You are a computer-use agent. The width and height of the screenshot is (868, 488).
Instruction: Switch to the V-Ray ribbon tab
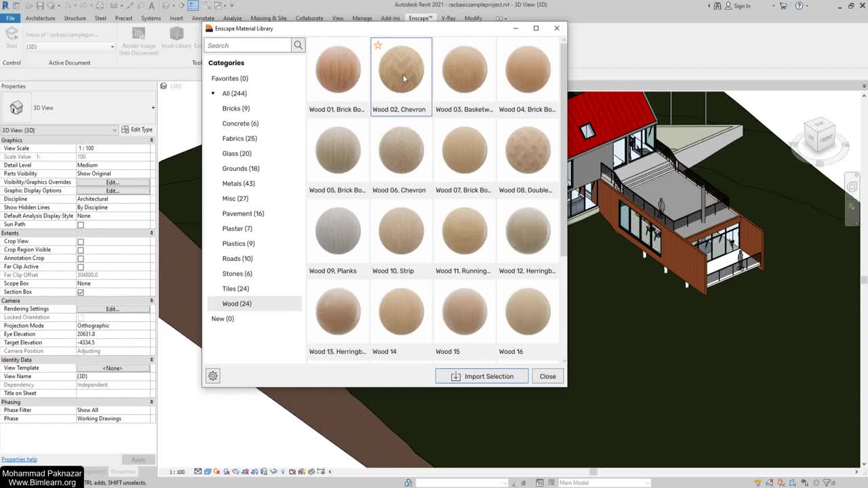click(448, 18)
